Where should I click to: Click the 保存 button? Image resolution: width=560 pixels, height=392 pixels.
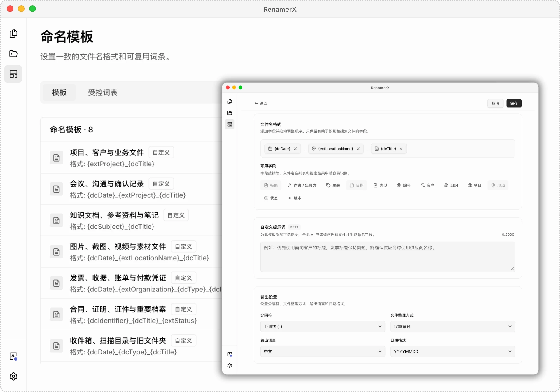(x=514, y=103)
